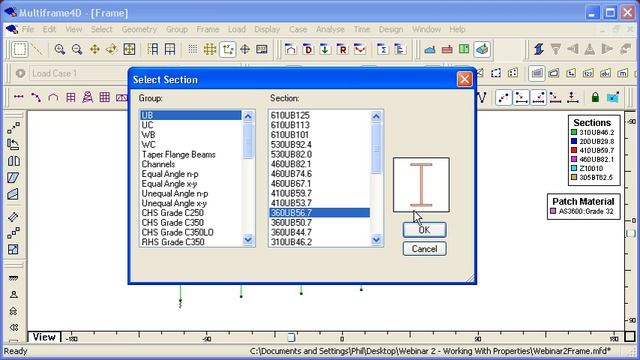Toggle the snap to joints icon
Image resolution: width=640 pixels, height=360 pixels.
click(504, 97)
